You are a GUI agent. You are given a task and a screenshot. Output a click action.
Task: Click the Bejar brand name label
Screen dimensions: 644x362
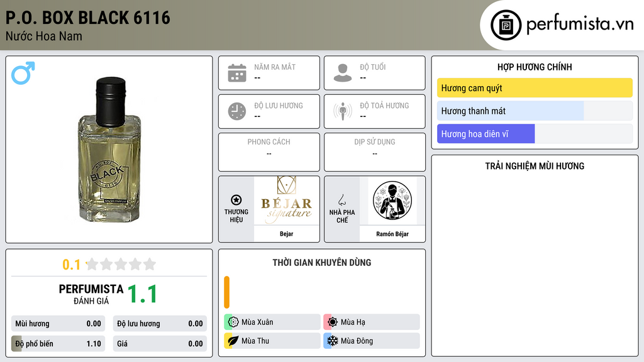coord(287,234)
